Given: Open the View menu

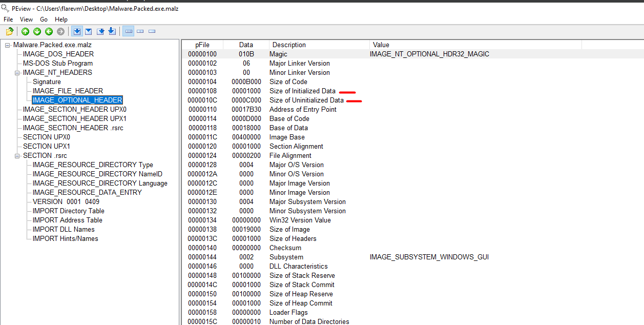Looking at the screenshot, I should [27, 19].
